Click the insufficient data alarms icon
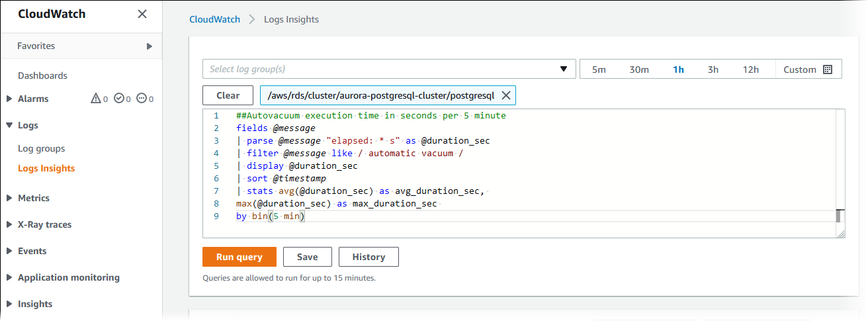This screenshot has width=868, height=321. 142,99
